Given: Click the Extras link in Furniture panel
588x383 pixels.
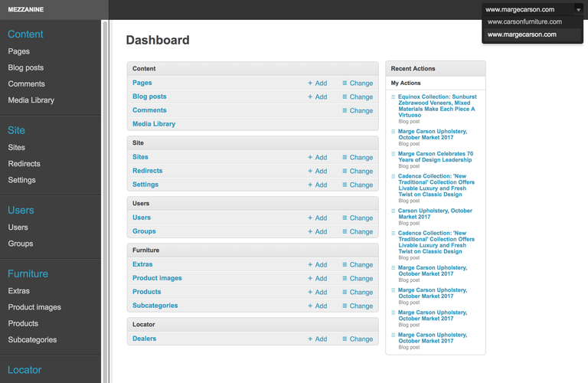Looking at the screenshot, I should point(142,264).
